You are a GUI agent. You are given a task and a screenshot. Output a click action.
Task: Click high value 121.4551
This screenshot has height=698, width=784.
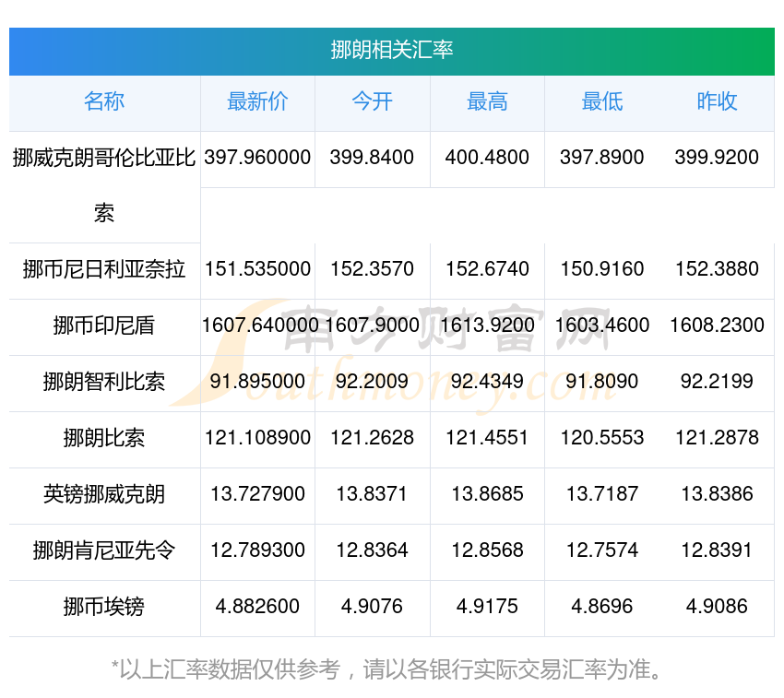pos(487,438)
